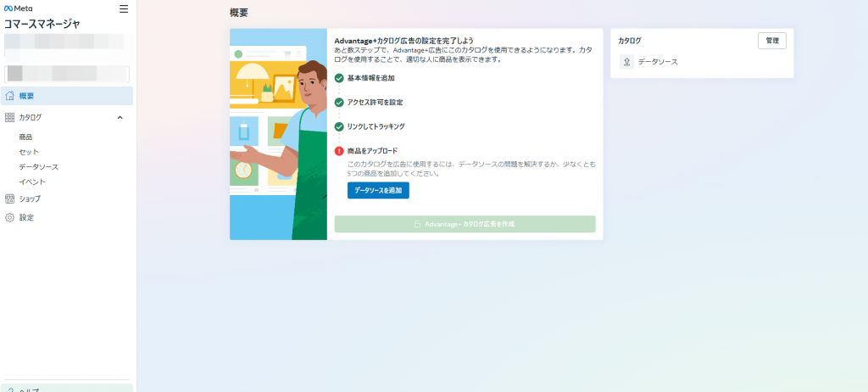Open the catalog selector dropdown
Image resolution: width=868 pixels, height=392 pixels.
pos(67,75)
